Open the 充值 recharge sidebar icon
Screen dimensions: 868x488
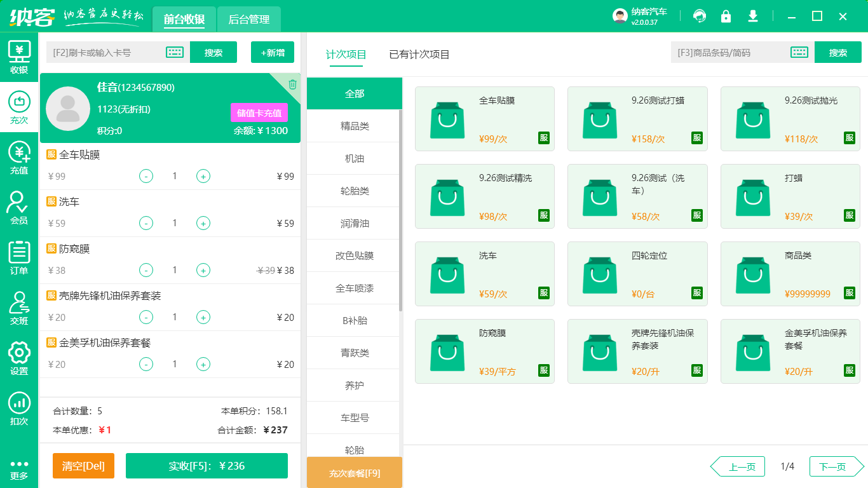pos(19,159)
